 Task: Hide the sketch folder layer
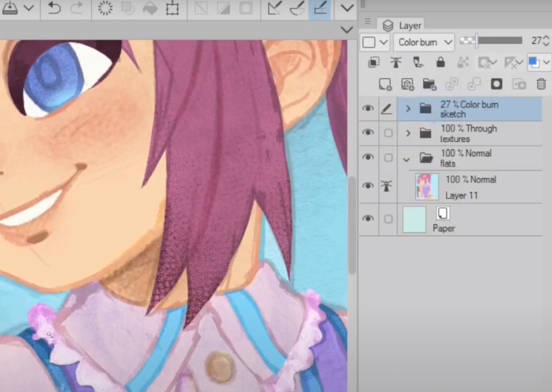click(368, 109)
